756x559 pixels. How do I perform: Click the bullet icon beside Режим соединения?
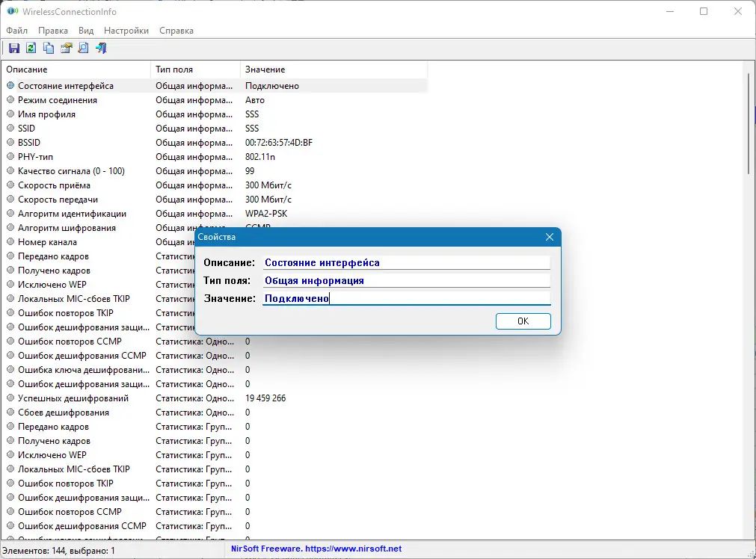(10, 99)
